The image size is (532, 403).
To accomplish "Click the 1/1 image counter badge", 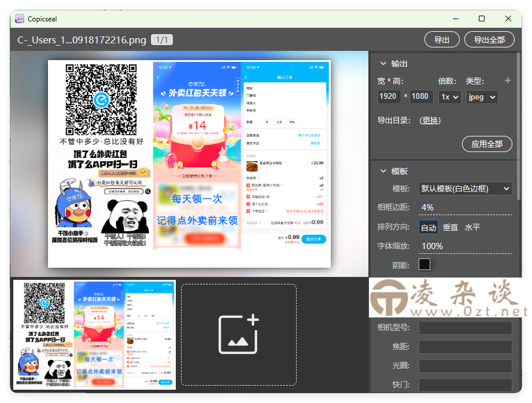I will (162, 40).
